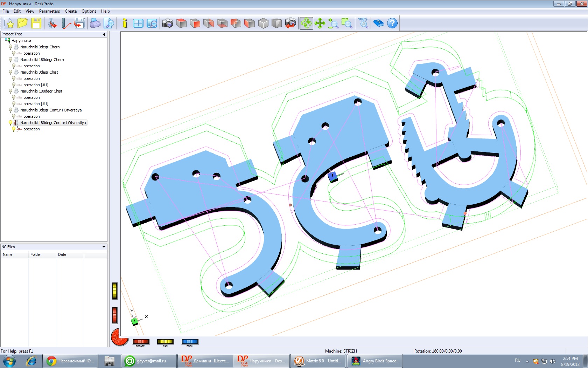This screenshot has height=368, width=588.
Task: Save project using the floppy disk icon
Action: (x=36, y=23)
